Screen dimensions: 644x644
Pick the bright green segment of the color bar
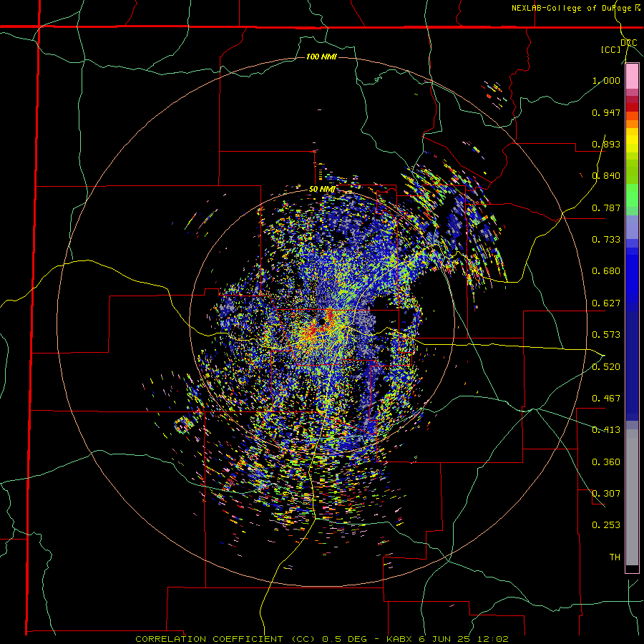pos(632,195)
